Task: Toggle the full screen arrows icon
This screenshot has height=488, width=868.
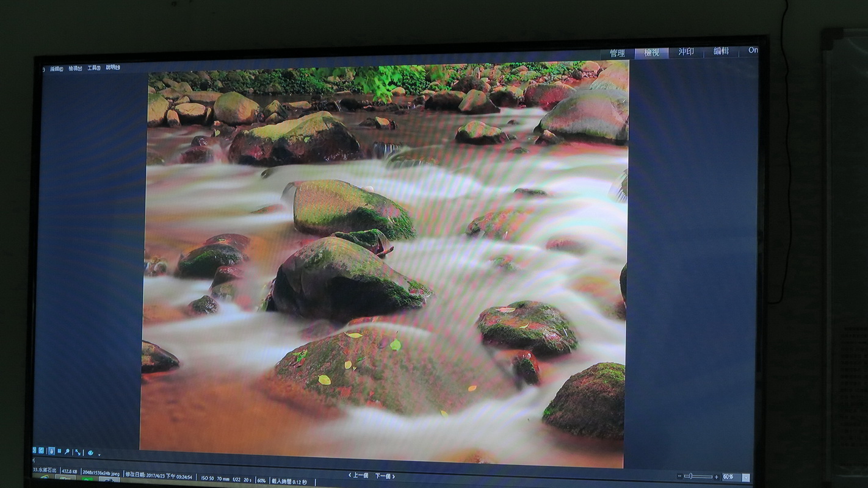Action: [x=78, y=452]
